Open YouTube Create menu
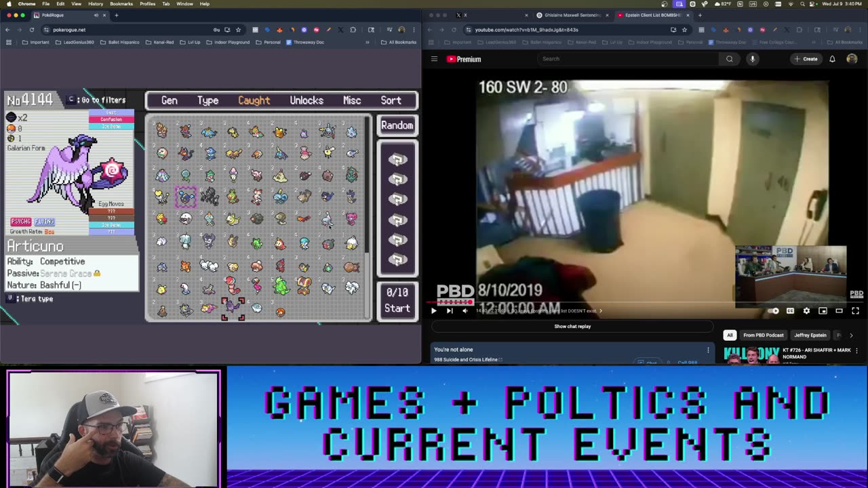Screen dimensions: 868x488 click(x=806, y=59)
